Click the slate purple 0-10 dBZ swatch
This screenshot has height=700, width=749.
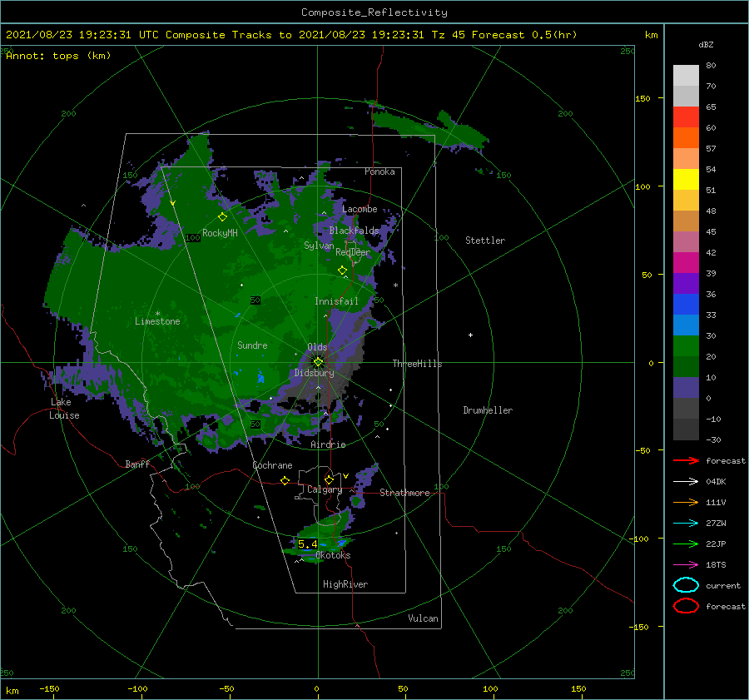(x=686, y=388)
